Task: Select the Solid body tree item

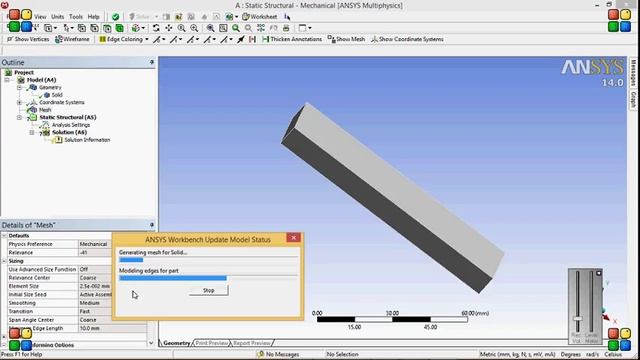Action: pyautogui.click(x=57, y=95)
